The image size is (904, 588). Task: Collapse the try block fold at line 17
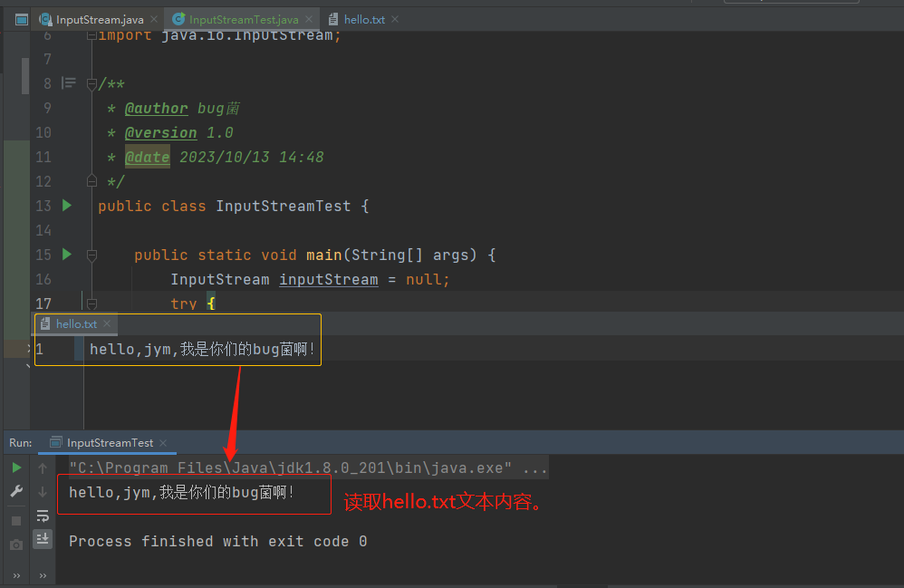(91, 304)
